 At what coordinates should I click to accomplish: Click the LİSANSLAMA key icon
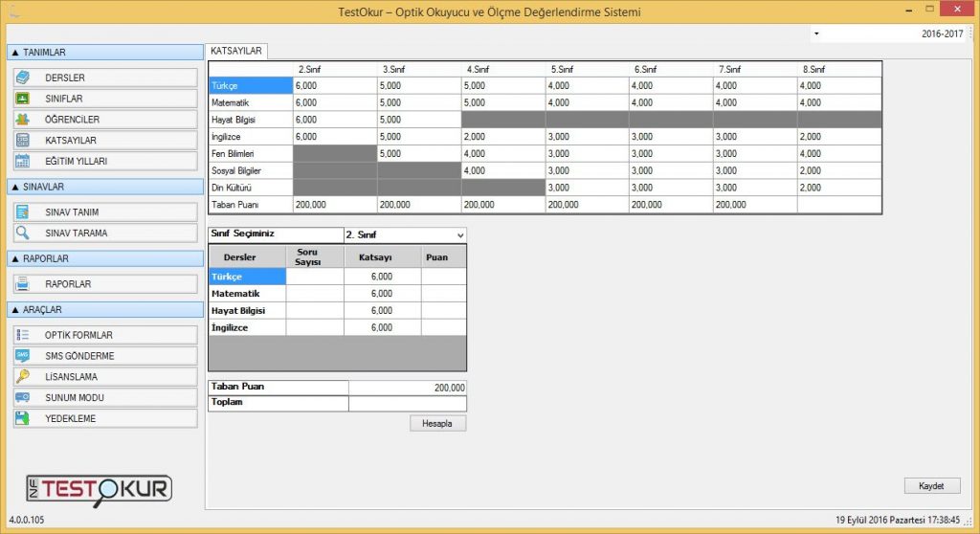(23, 376)
